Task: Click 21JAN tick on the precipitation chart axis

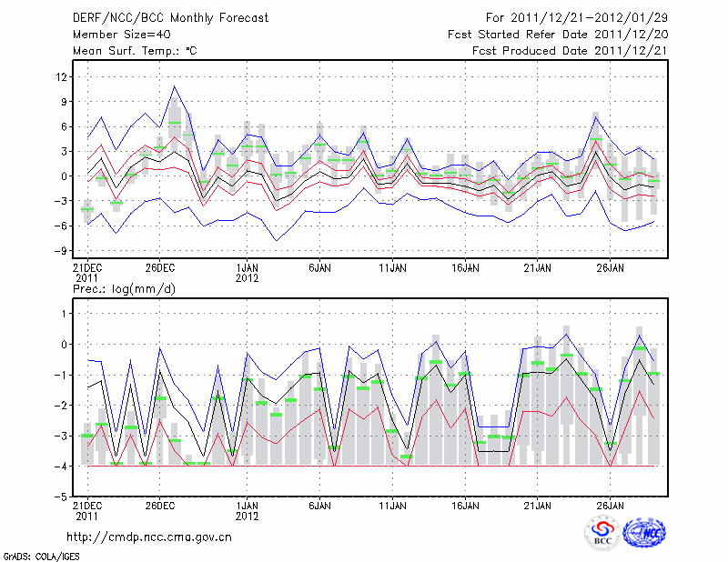Action: pos(538,505)
